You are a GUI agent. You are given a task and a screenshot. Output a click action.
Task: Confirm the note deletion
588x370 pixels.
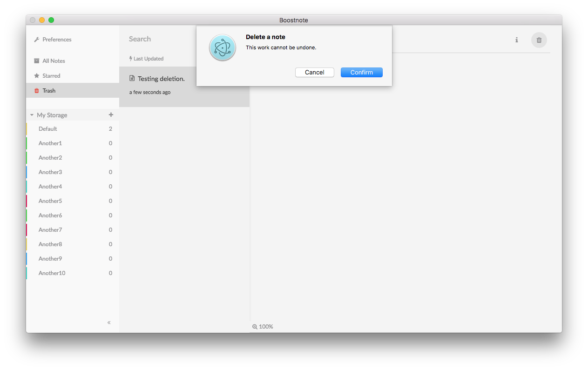pos(361,72)
